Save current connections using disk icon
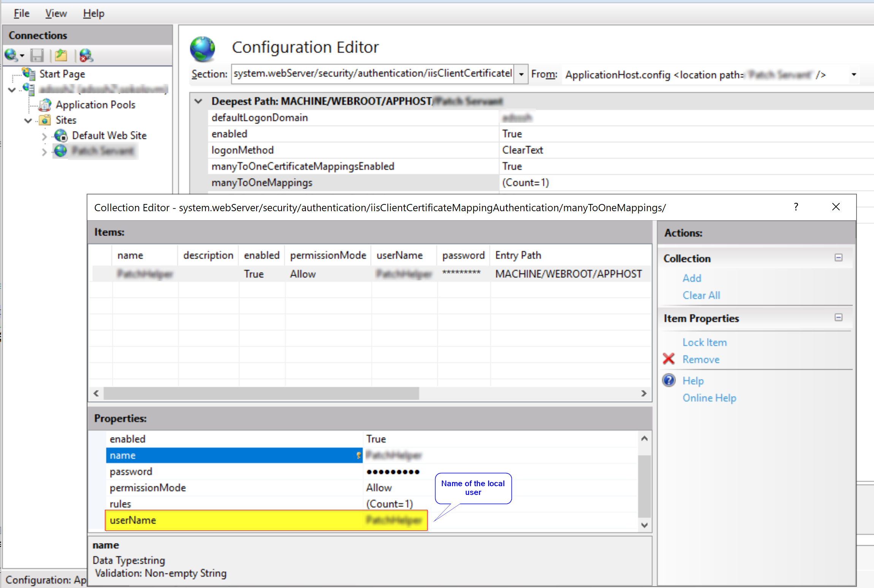Image resolution: width=874 pixels, height=588 pixels. [x=37, y=55]
